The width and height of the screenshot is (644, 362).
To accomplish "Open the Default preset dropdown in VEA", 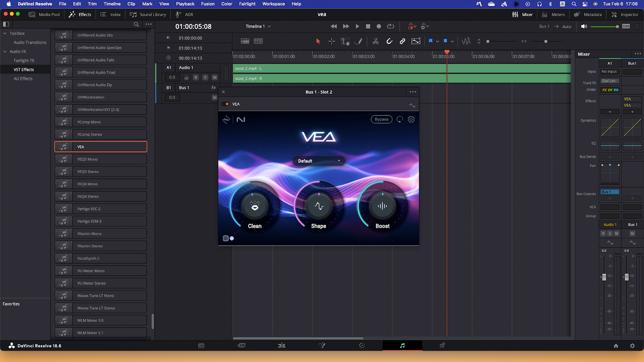I will 319,161.
